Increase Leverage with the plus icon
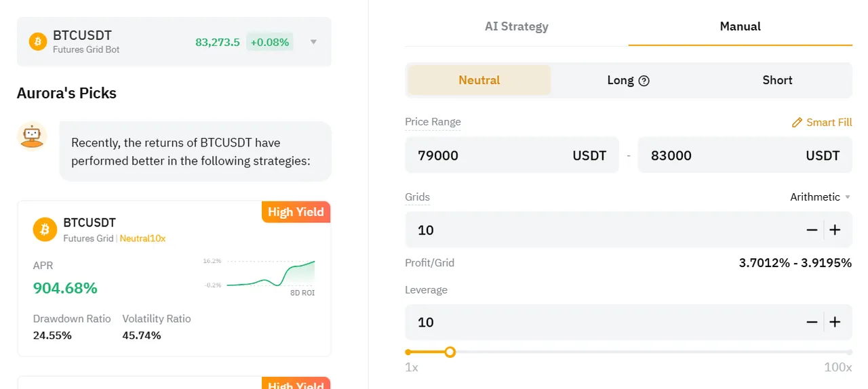Screen dimensions: 868x389 click(835, 322)
